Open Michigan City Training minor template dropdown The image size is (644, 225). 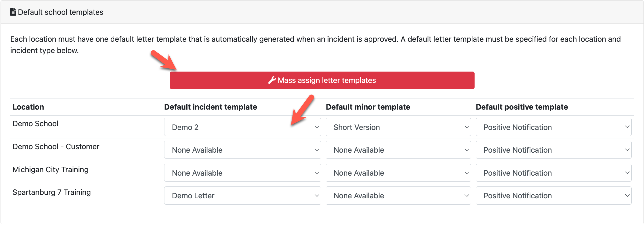398,173
